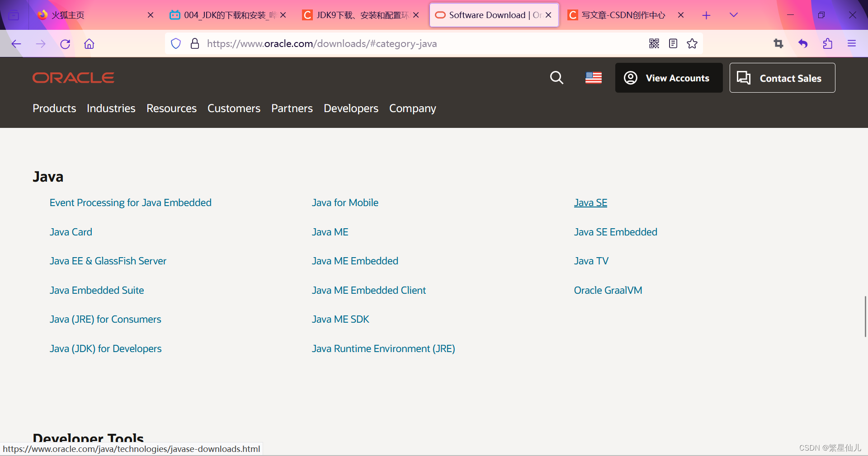Image resolution: width=868 pixels, height=456 pixels.
Task: Click the Oracle logo
Action: coord(73,78)
